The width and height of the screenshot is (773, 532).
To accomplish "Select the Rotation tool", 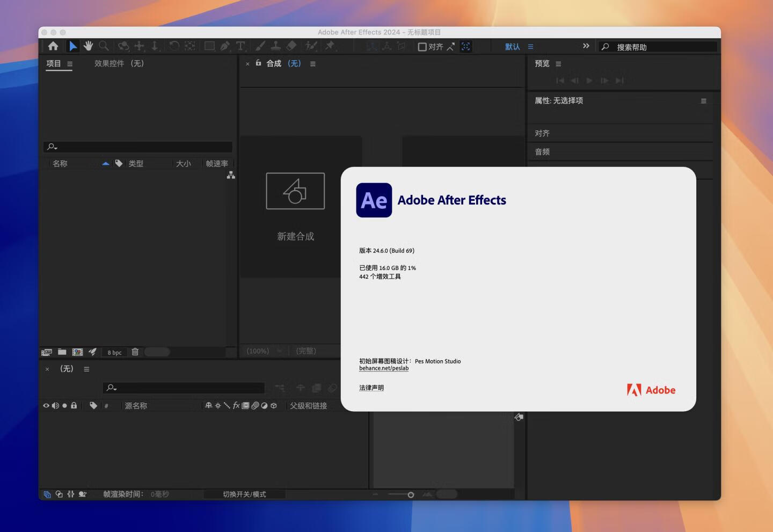I will 174,46.
